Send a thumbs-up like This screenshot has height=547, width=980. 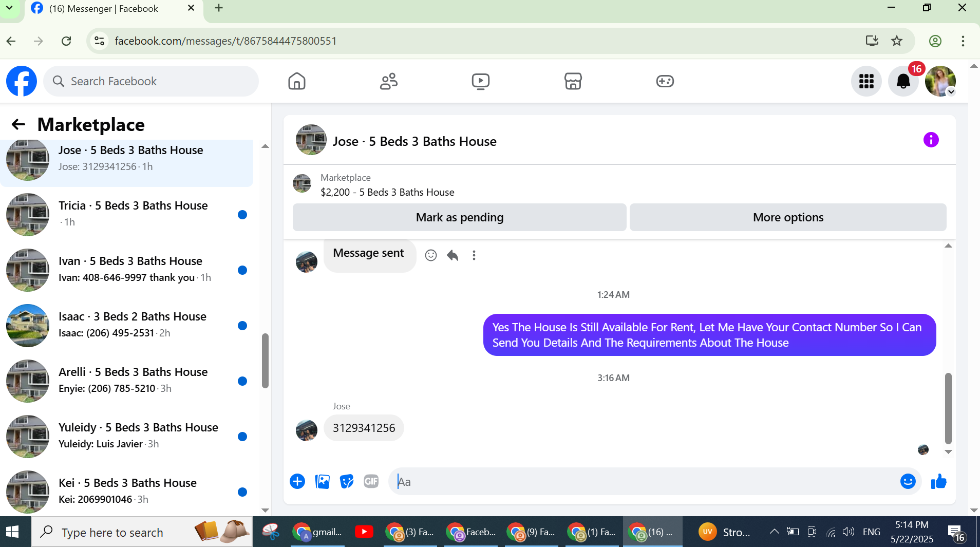(x=938, y=481)
